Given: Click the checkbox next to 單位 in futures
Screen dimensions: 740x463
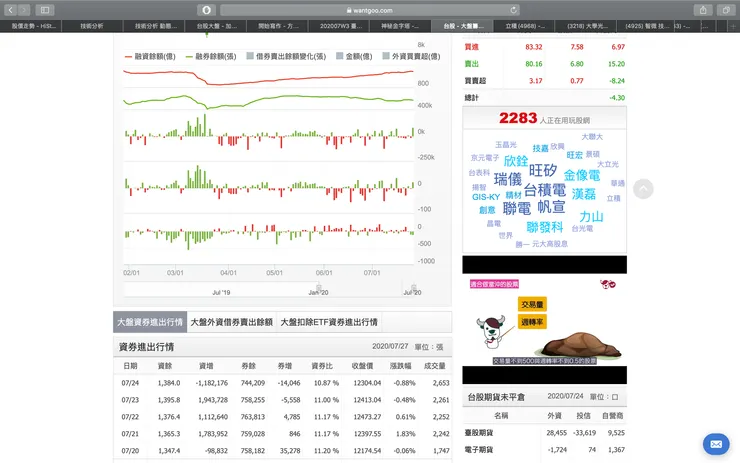Looking at the screenshot, I should pos(615,397).
